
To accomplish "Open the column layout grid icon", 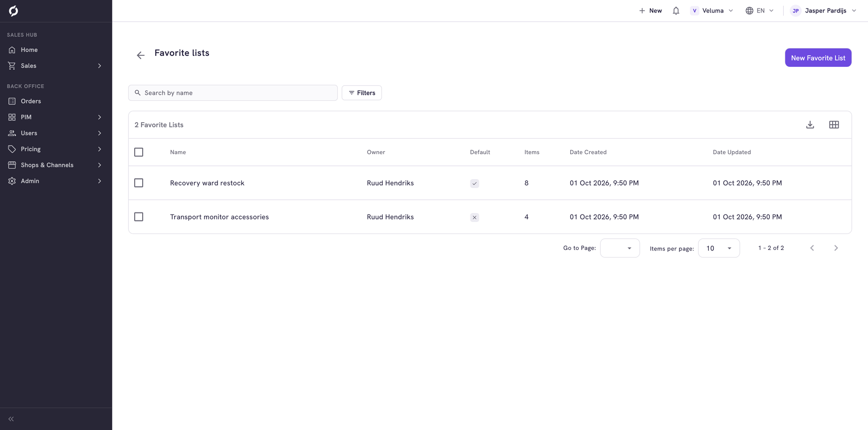I will [834, 125].
